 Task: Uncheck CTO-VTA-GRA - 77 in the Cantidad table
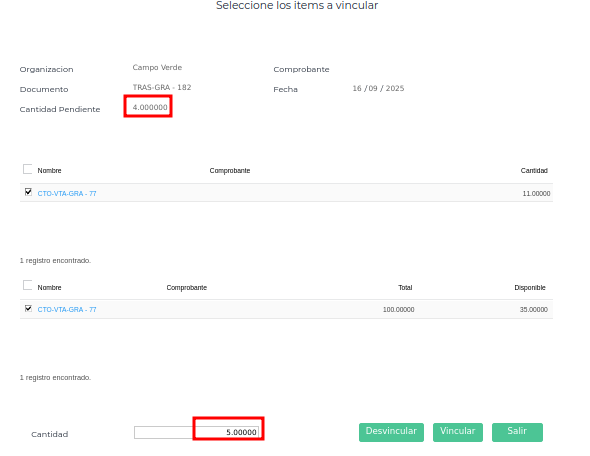click(28, 192)
